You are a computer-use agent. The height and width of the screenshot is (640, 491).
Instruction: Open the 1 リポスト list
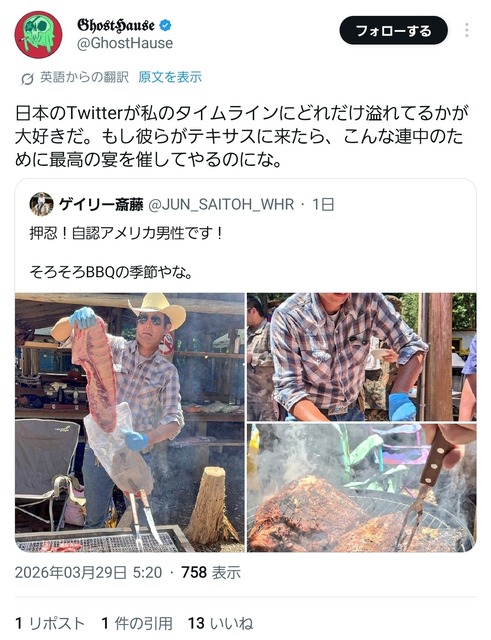50,624
